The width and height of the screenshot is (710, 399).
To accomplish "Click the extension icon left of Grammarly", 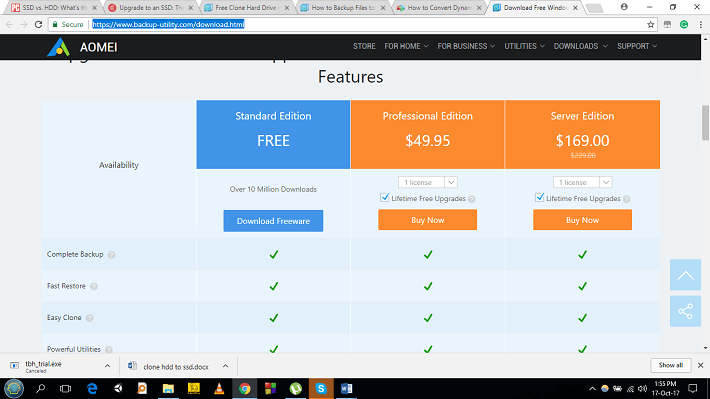I will [667, 24].
